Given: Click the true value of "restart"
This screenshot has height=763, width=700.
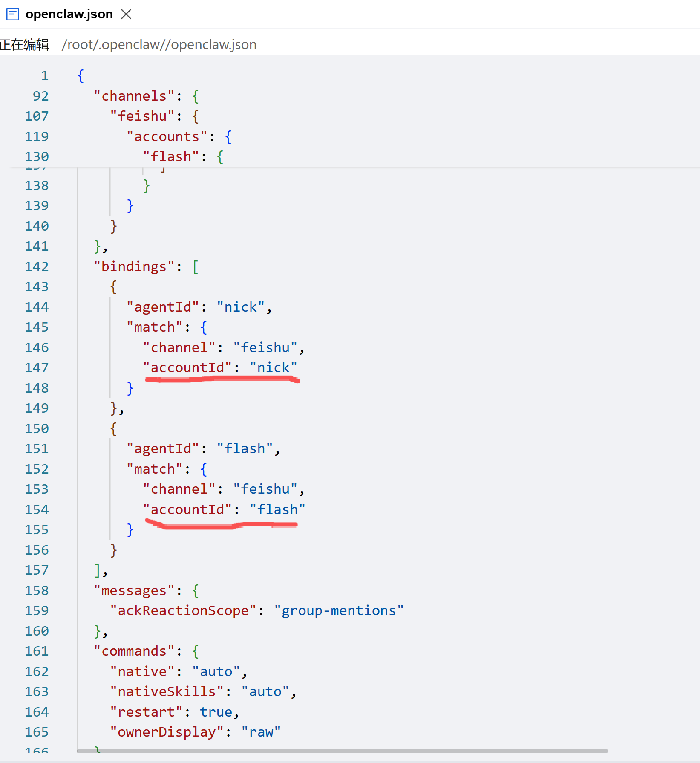Looking at the screenshot, I should click(x=216, y=712).
